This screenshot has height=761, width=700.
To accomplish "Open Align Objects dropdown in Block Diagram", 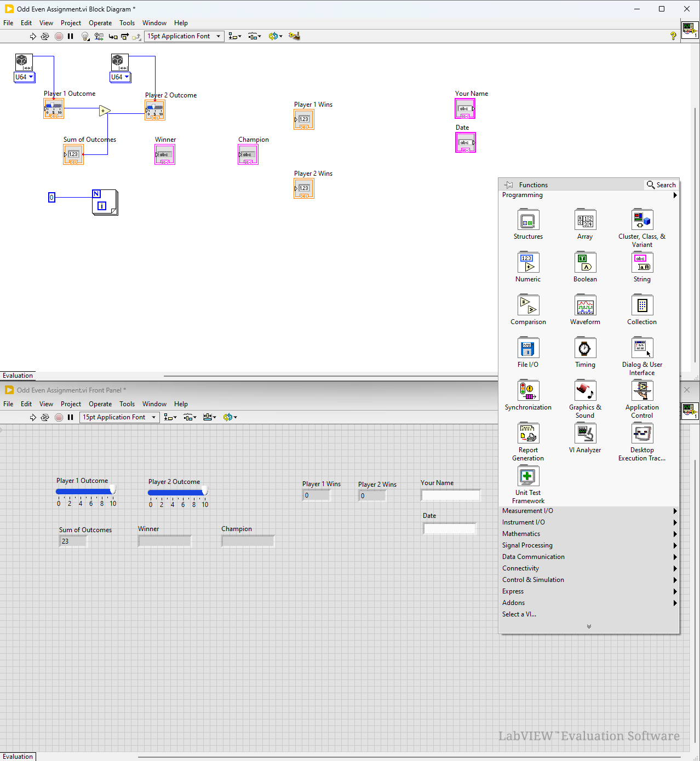I will click(x=235, y=36).
